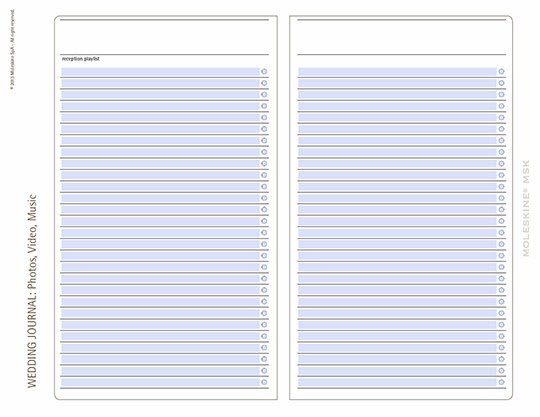Click the second blue entry field on the right page
The height and width of the screenshot is (417, 540).
click(x=397, y=83)
